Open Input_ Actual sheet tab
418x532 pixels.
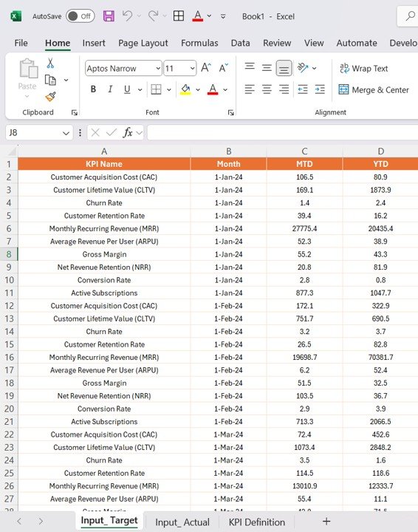[x=182, y=522]
